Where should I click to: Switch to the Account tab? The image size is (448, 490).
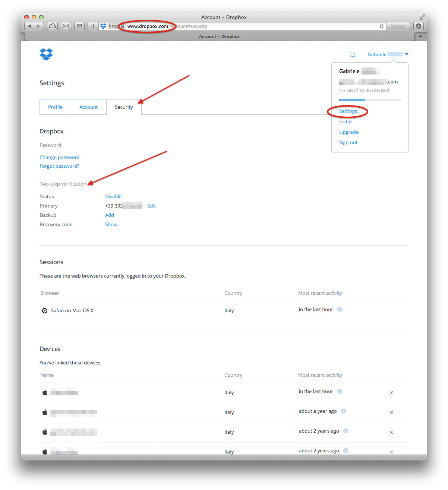(89, 107)
